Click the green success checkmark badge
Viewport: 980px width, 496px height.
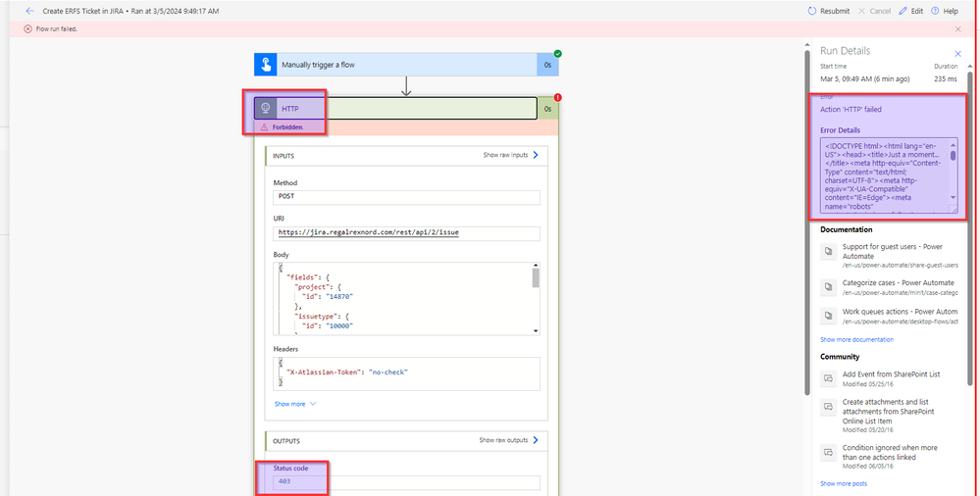point(557,54)
